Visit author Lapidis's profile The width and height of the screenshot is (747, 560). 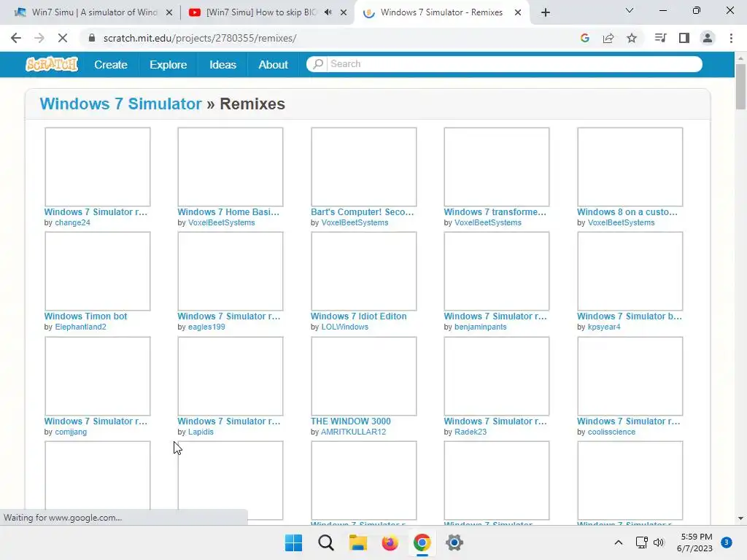(x=201, y=432)
